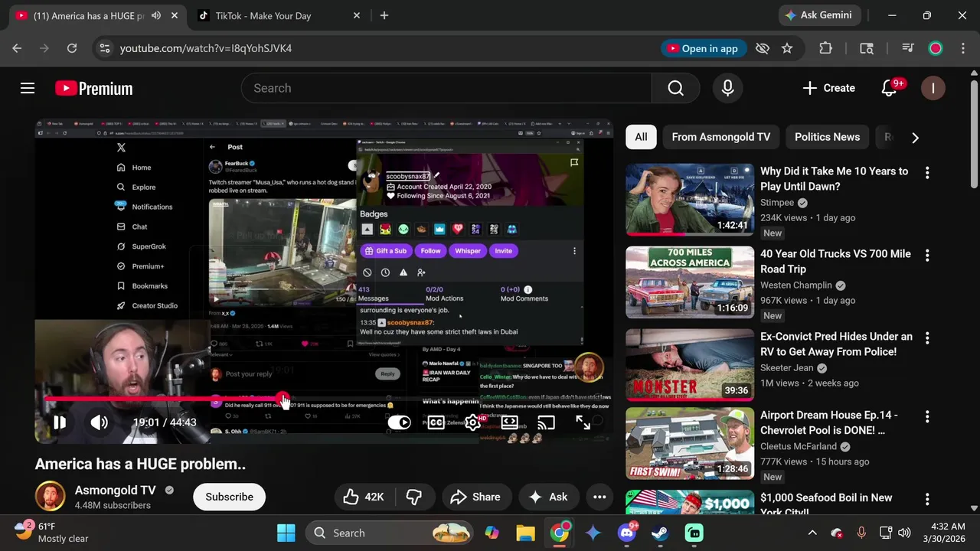Open the browser extensions puzzle icon
980x551 pixels.
coord(825,48)
